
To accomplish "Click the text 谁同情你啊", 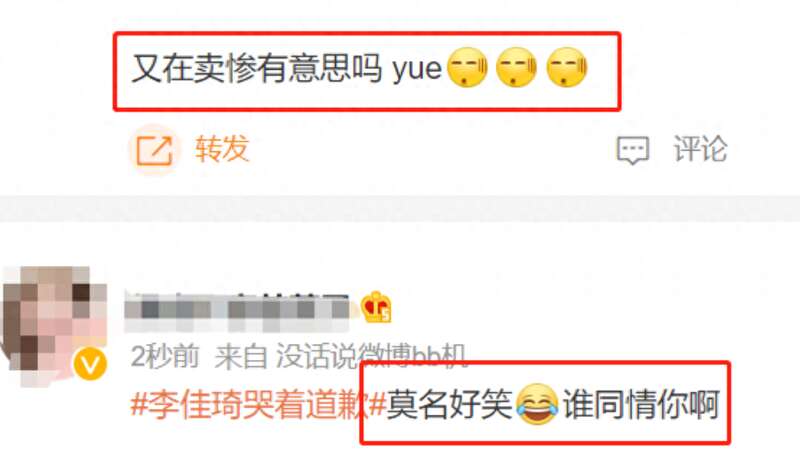I will (641, 404).
